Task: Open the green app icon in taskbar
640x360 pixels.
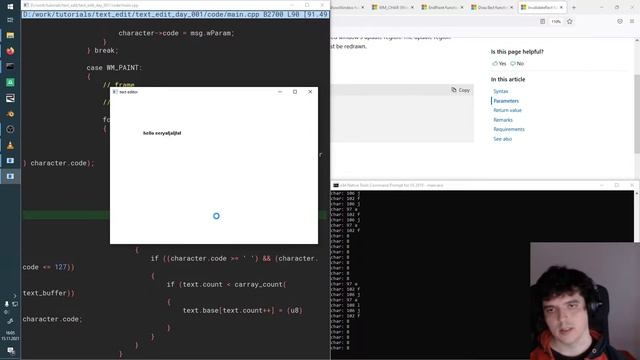Action: (10, 82)
